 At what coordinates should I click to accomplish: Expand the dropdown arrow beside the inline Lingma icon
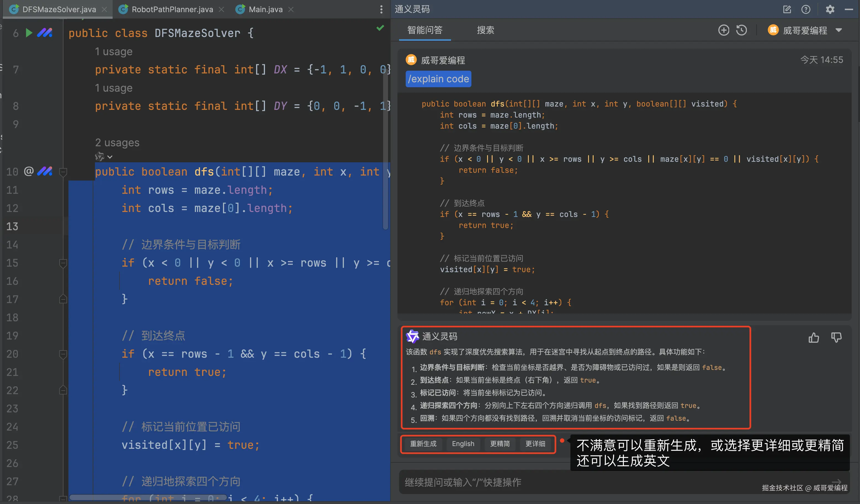[x=110, y=157]
